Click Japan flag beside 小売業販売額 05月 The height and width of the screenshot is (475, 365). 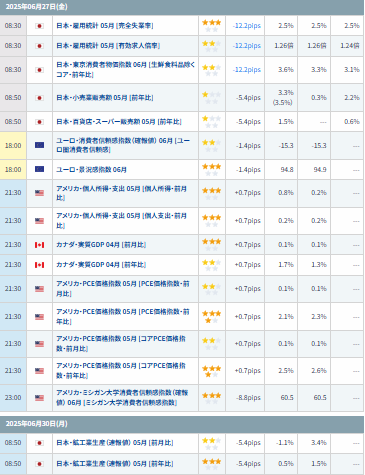point(39,98)
